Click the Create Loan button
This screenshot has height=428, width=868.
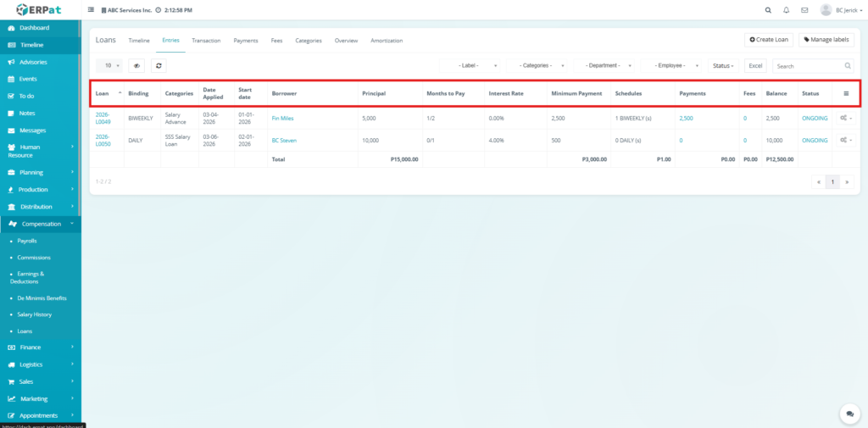click(x=769, y=40)
